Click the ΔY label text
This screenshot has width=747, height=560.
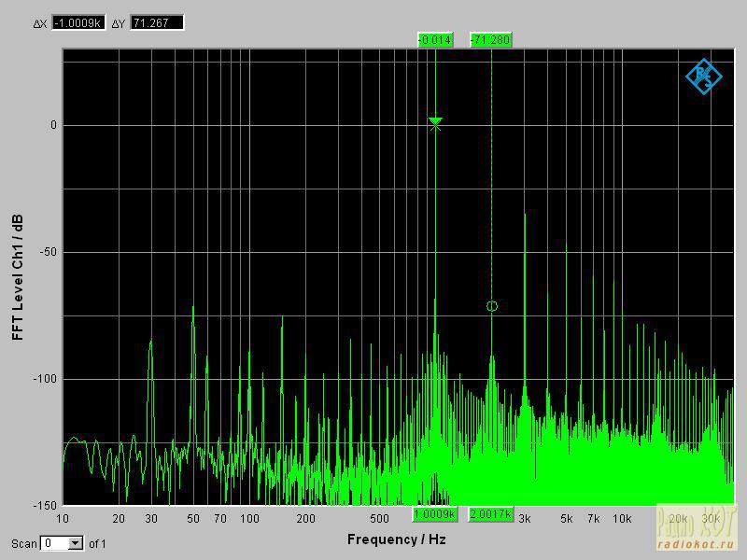pyautogui.click(x=119, y=23)
